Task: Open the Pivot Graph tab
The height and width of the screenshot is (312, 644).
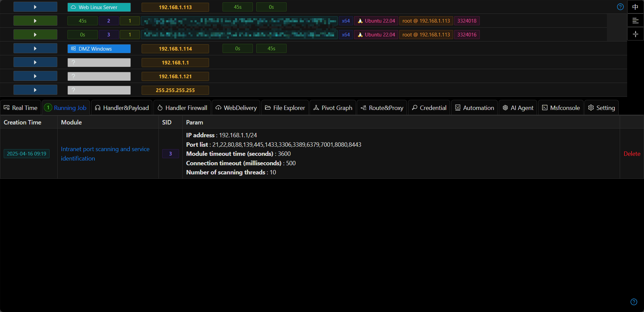Action: 333,108
